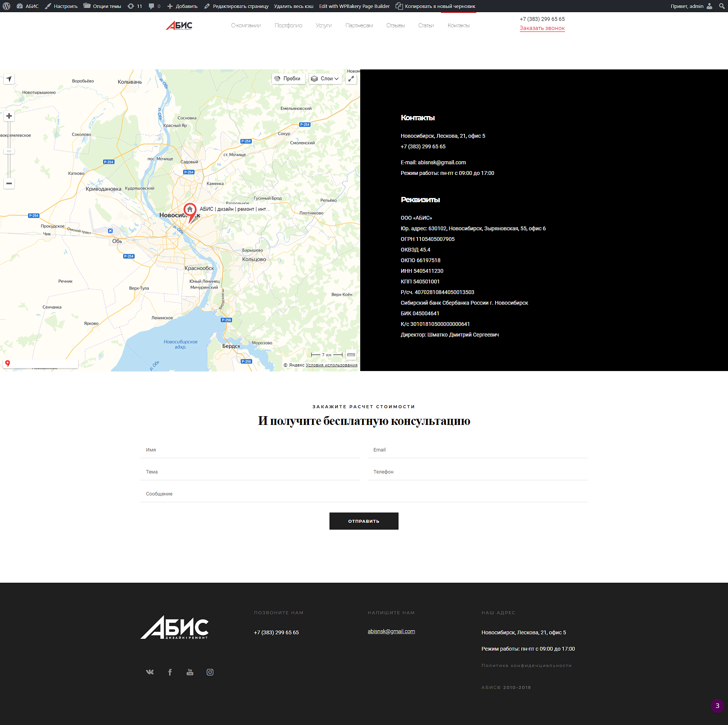
Task: Expand the map to fullscreen
Action: tap(351, 79)
